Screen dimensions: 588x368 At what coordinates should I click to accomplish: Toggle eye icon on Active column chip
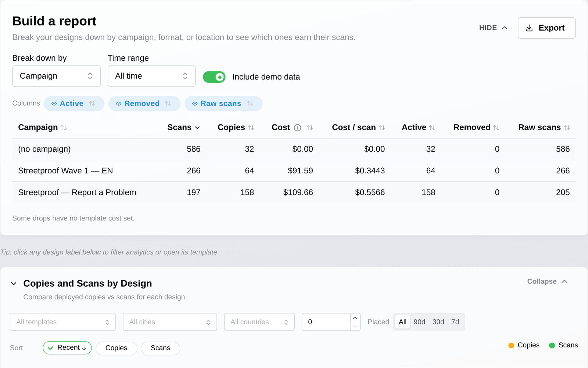pyautogui.click(x=54, y=104)
